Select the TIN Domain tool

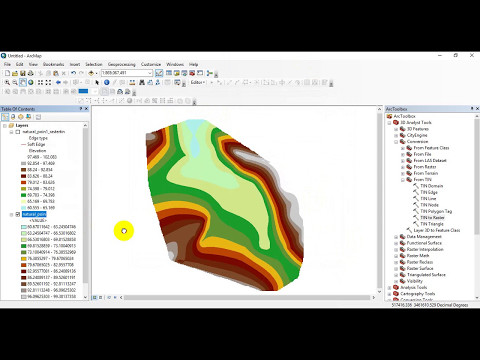pos(431,186)
